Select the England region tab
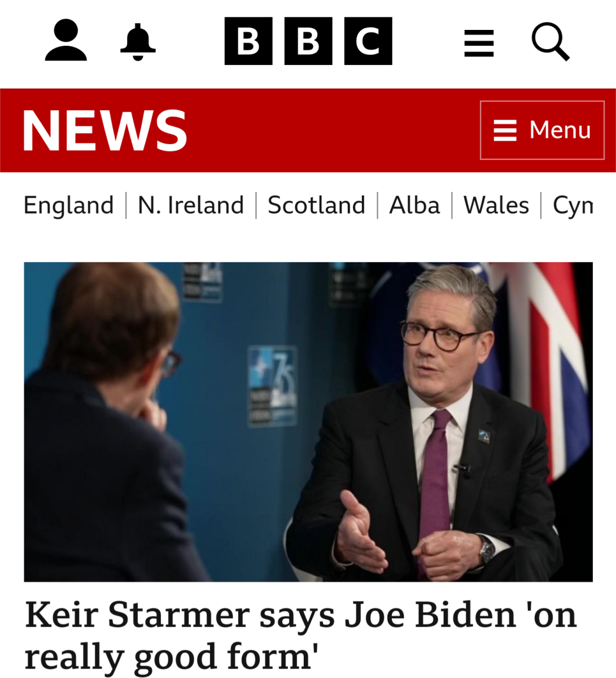 tap(68, 205)
